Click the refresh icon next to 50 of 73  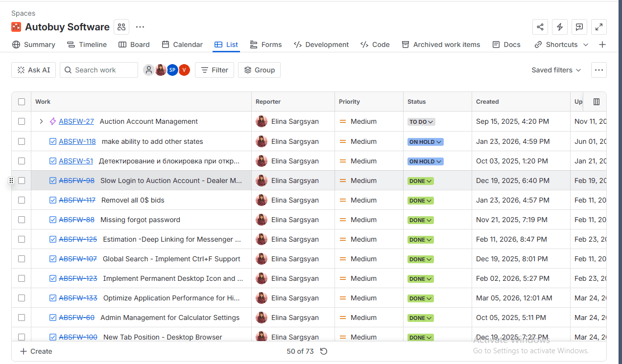click(x=324, y=351)
